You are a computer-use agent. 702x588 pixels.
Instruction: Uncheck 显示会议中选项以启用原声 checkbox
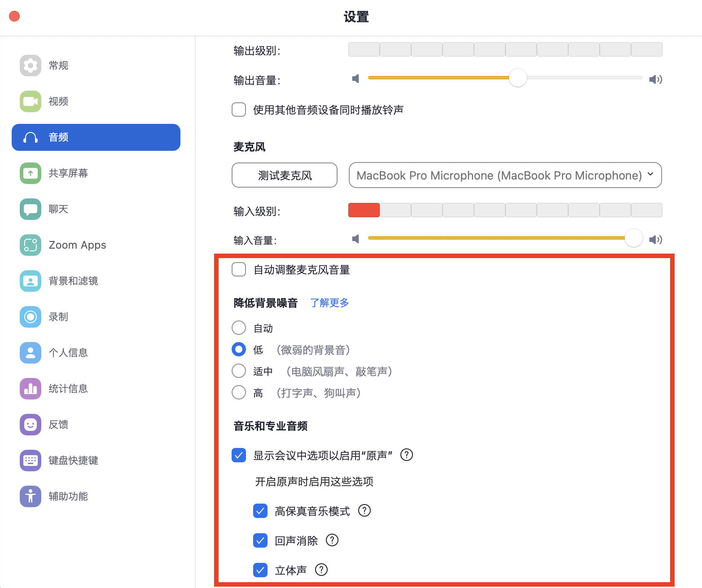[x=239, y=455]
